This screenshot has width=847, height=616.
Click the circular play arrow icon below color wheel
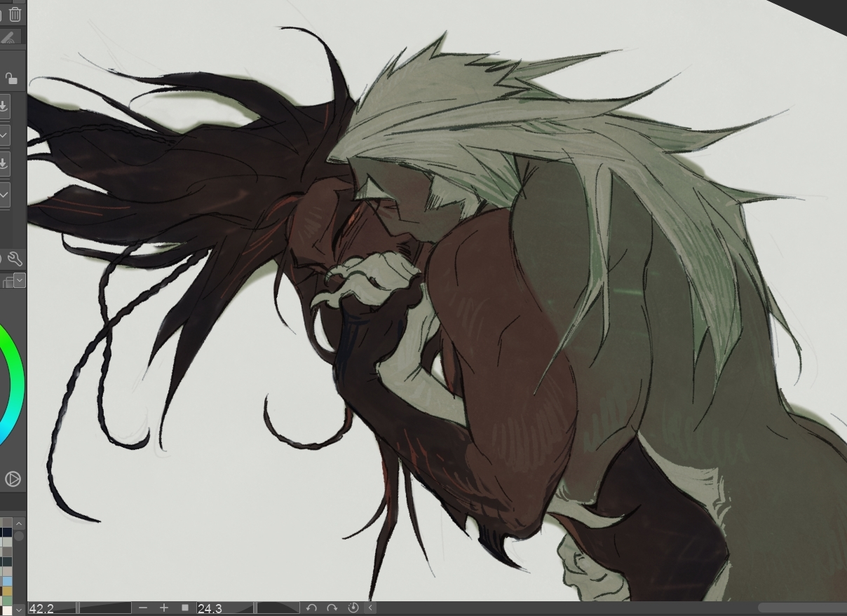pyautogui.click(x=13, y=479)
